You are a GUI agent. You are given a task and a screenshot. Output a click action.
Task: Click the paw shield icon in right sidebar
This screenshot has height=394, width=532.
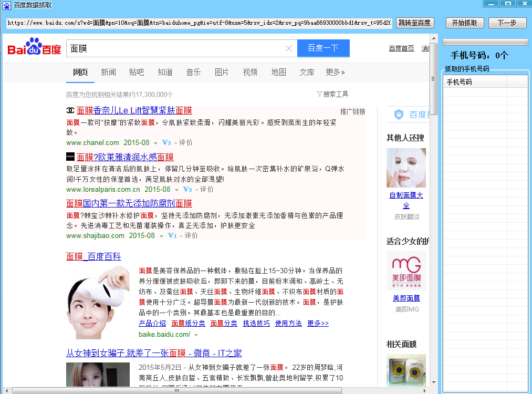coord(399,115)
